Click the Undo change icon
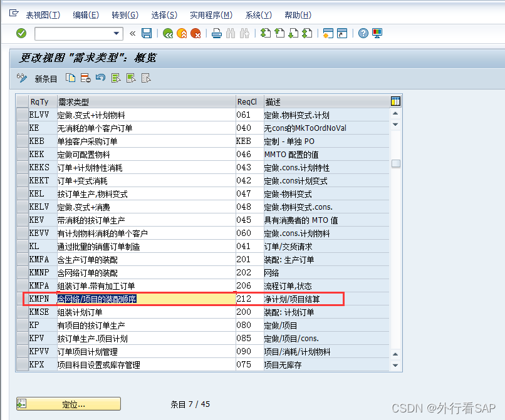 (x=100, y=78)
